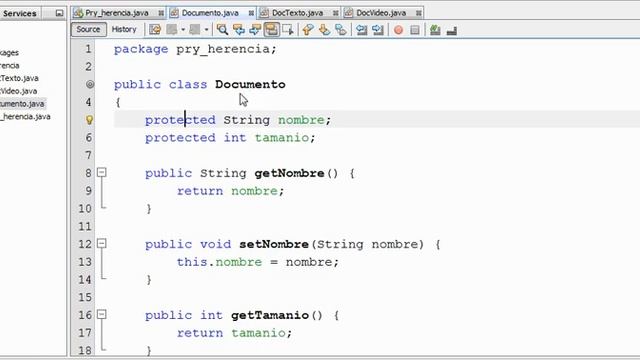Click Shift Line Right icon

coord(378,29)
